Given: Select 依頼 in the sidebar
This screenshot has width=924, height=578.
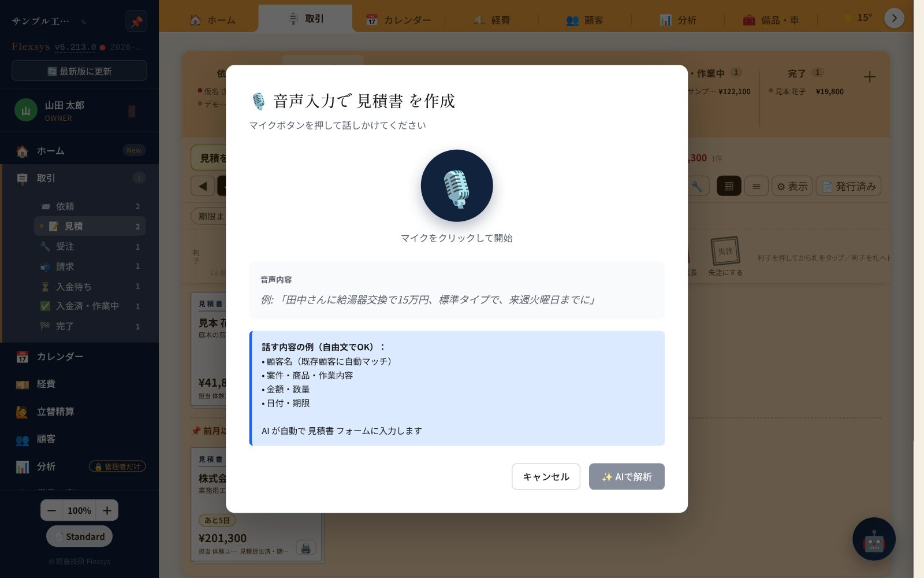Looking at the screenshot, I should point(90,206).
